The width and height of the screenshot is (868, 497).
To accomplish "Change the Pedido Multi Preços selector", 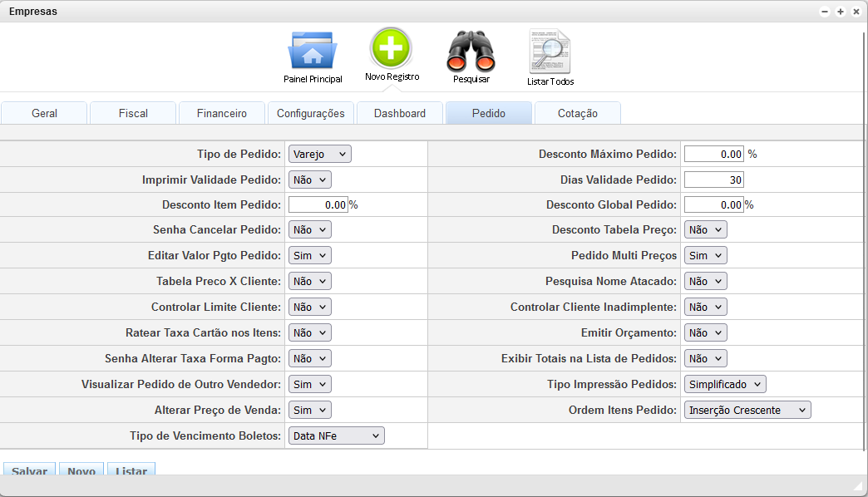I will [705, 256].
